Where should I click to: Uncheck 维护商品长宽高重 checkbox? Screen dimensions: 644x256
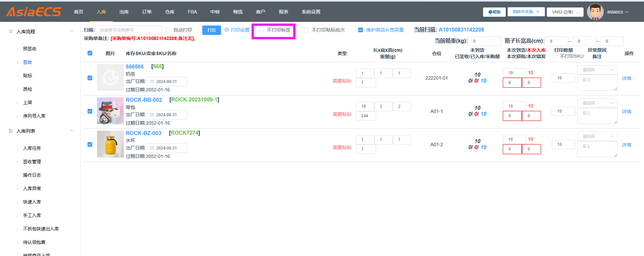(x=361, y=30)
